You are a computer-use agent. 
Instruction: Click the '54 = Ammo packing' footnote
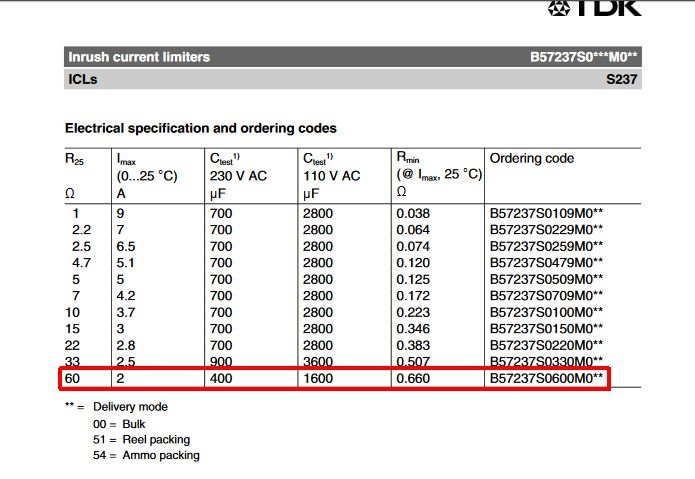click(146, 455)
